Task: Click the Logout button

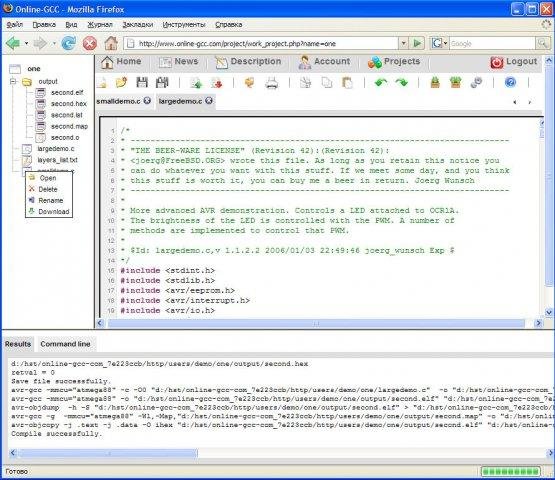Action: [514, 62]
